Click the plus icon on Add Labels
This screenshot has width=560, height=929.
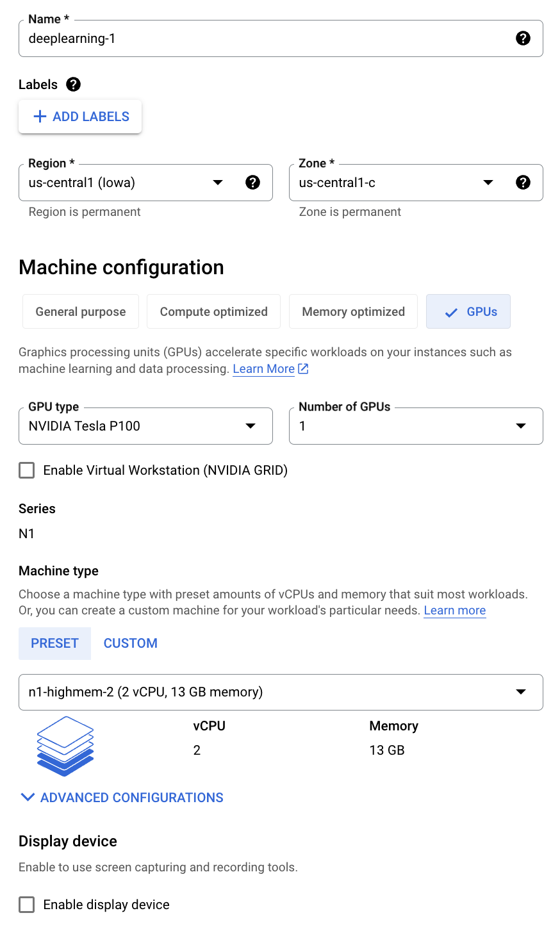pyautogui.click(x=40, y=117)
